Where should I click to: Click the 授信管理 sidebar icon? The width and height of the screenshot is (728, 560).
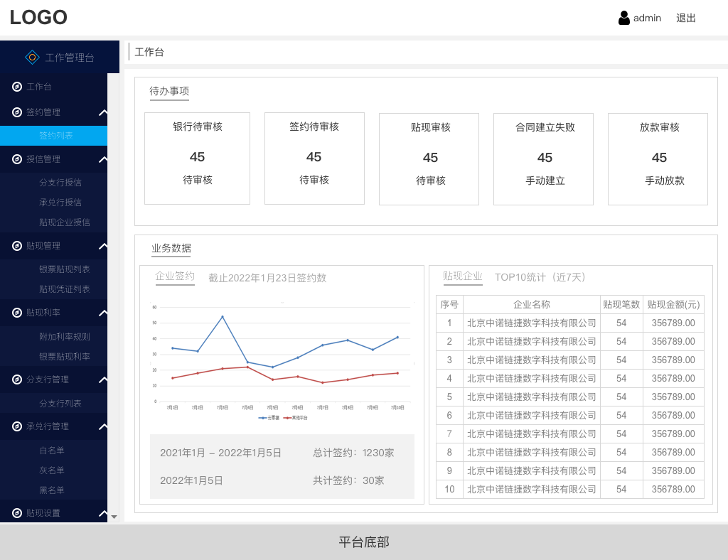16,159
